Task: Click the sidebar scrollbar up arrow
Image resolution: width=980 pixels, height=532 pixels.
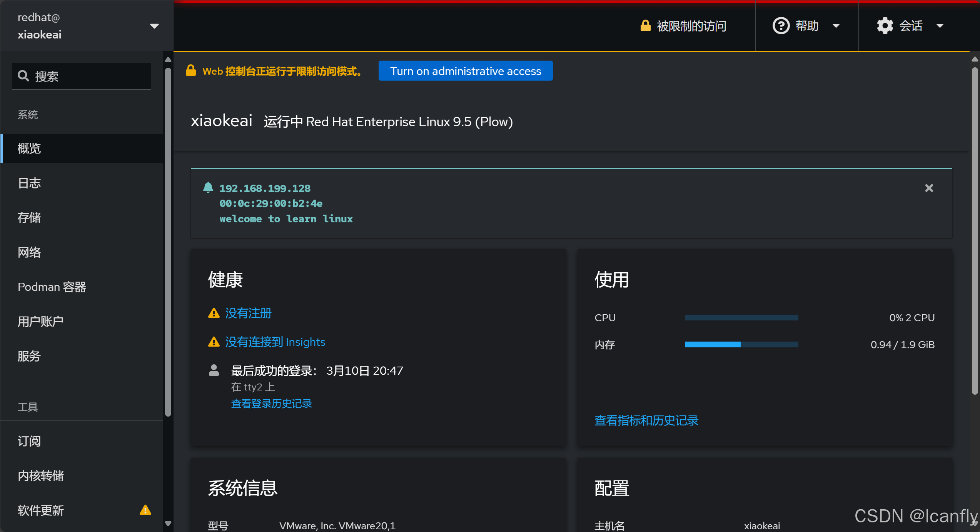Action: pyautogui.click(x=168, y=60)
